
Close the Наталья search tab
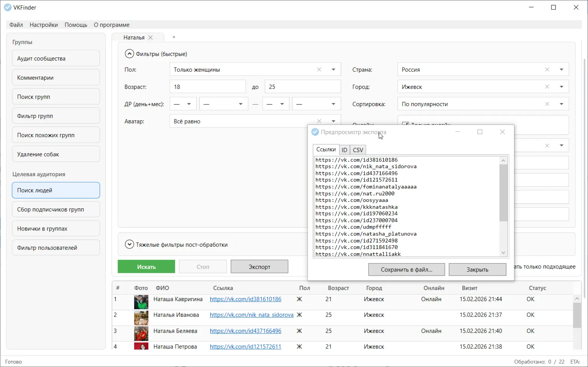click(151, 38)
